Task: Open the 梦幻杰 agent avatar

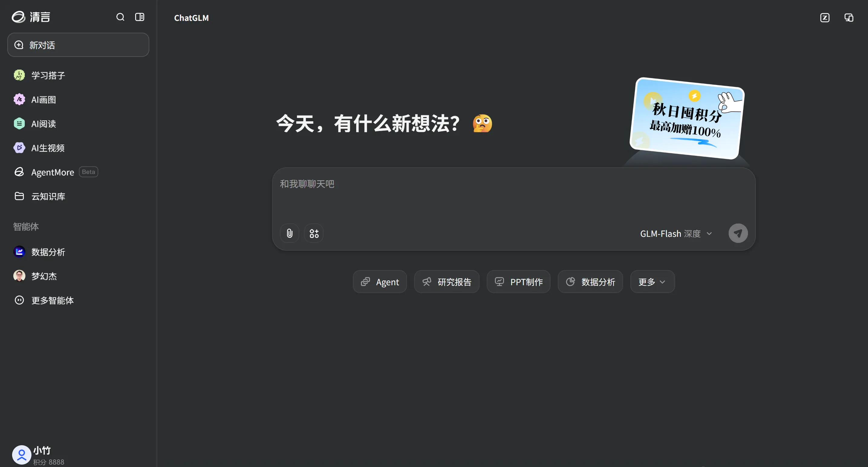Action: point(19,276)
